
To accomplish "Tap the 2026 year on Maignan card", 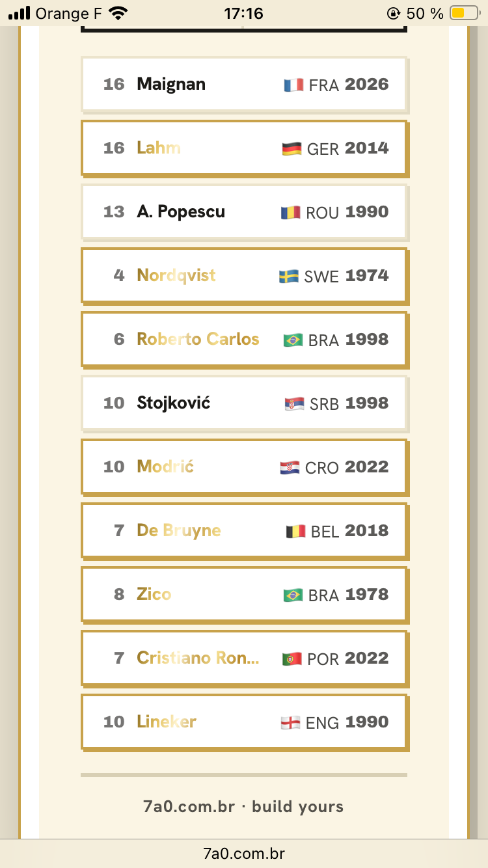I will 367,84.
